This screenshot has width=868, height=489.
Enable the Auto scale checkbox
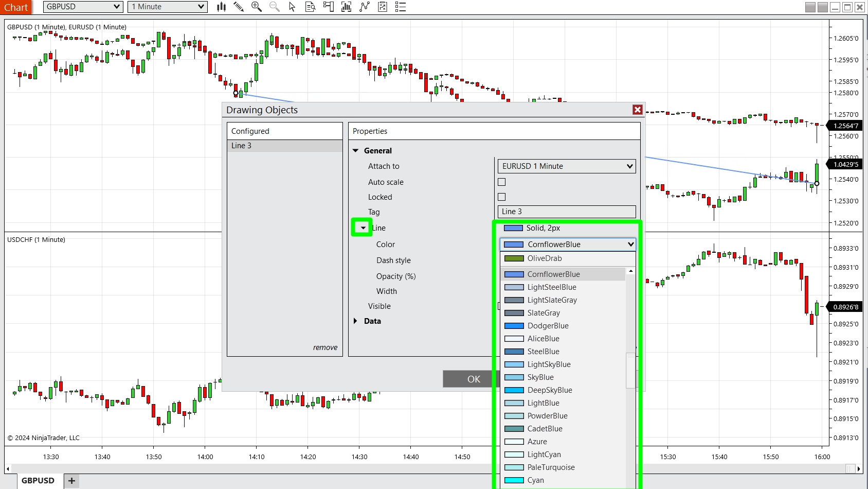pos(502,182)
